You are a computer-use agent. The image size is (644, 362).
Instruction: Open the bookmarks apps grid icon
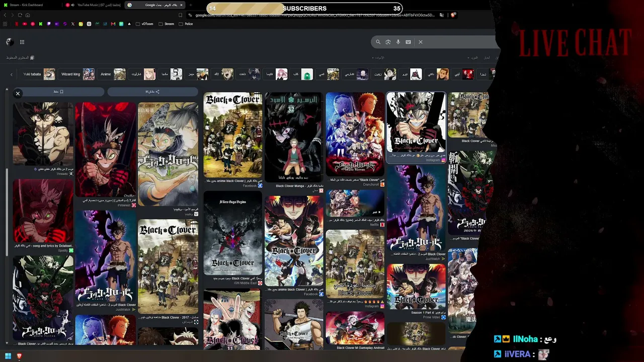tap(5, 24)
